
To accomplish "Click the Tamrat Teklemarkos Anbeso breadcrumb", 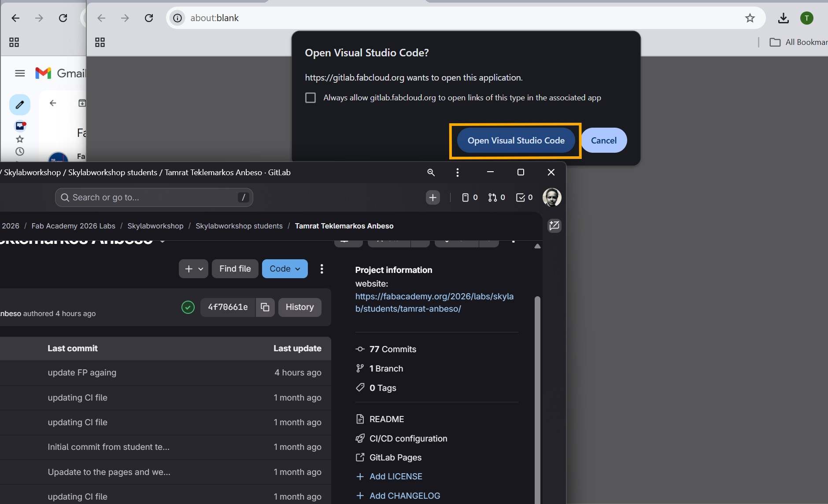I will coord(344,226).
